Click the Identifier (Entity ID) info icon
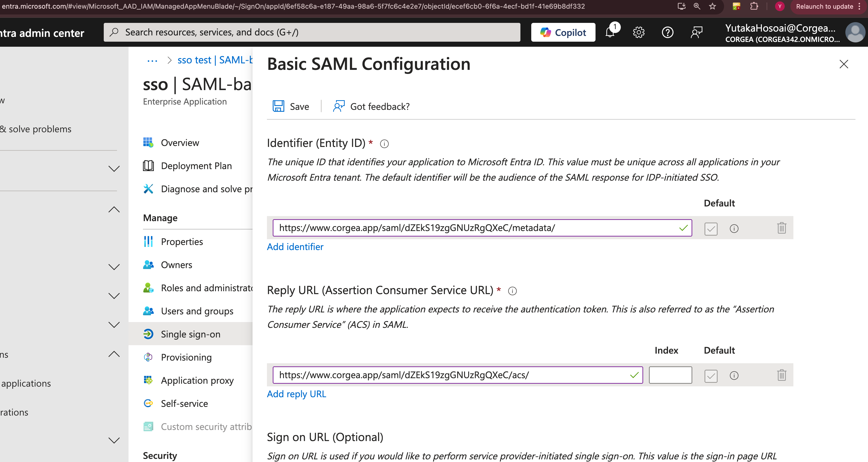 point(384,144)
